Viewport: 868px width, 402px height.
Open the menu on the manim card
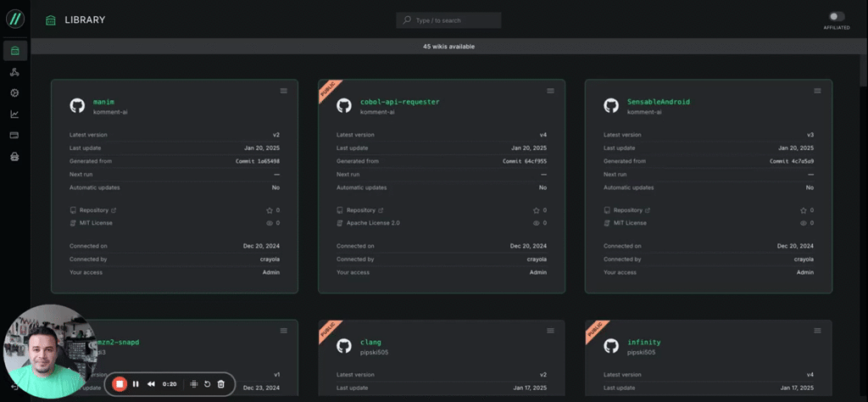point(283,91)
